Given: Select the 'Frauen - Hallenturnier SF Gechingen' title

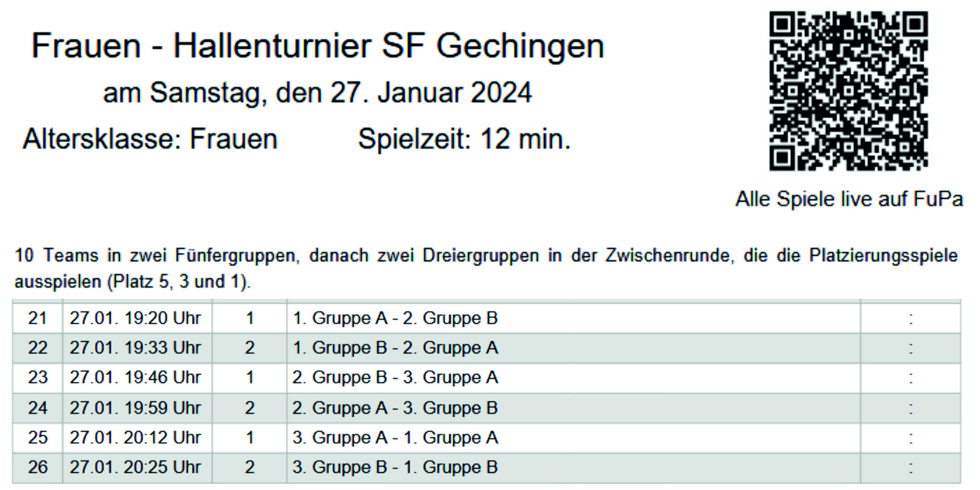Looking at the screenshot, I should pos(318,46).
